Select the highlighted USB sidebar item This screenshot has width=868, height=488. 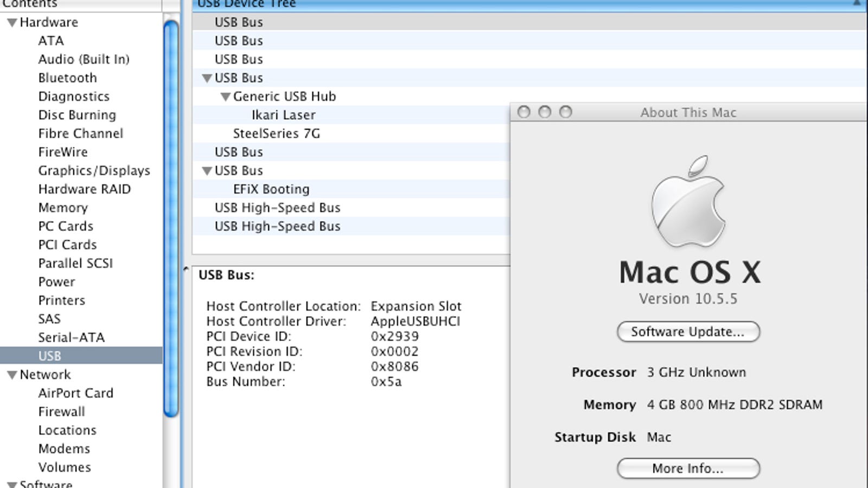click(81, 356)
